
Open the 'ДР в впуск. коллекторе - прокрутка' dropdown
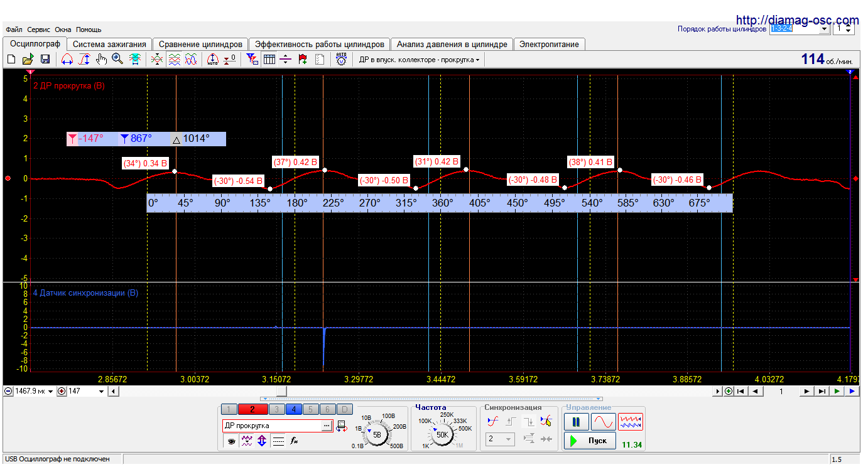click(420, 60)
